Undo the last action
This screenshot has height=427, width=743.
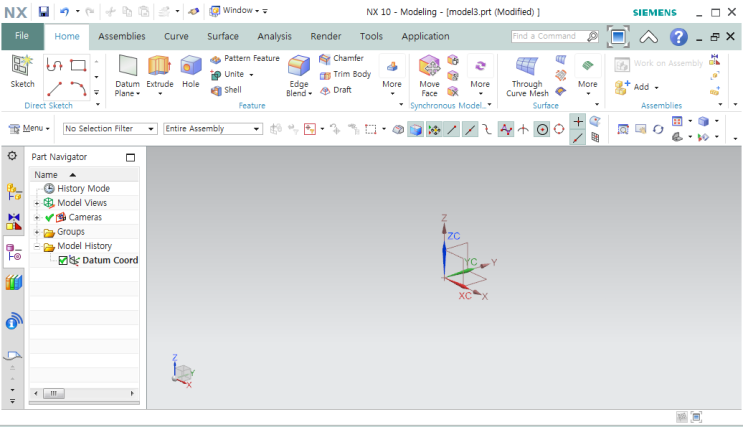coord(64,11)
